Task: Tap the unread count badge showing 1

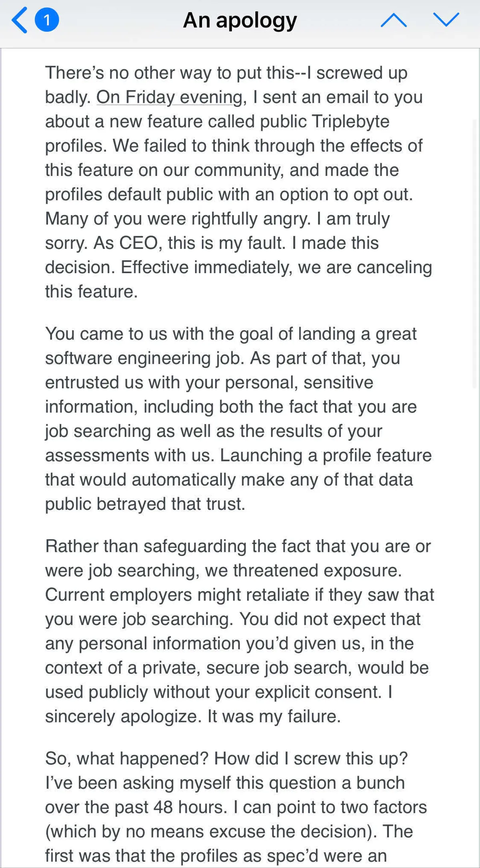Action: click(47, 20)
